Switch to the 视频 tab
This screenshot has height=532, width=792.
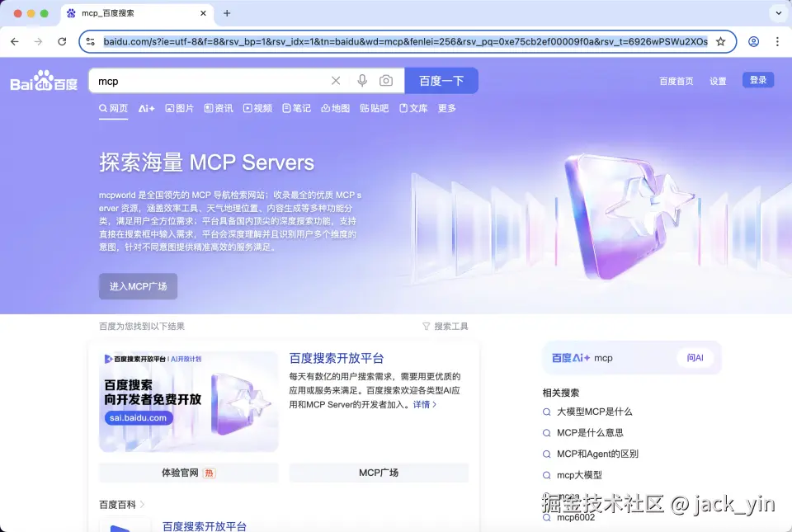257,108
